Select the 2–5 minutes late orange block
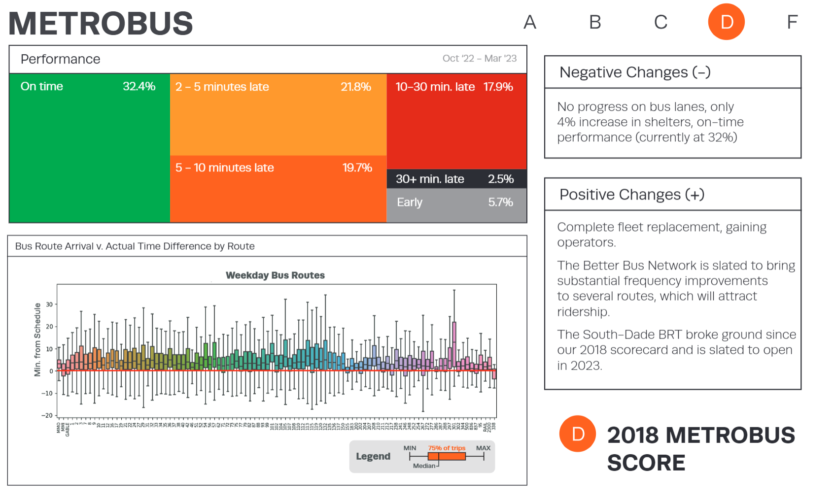Viewport: 834px width, 504px height. 278,113
